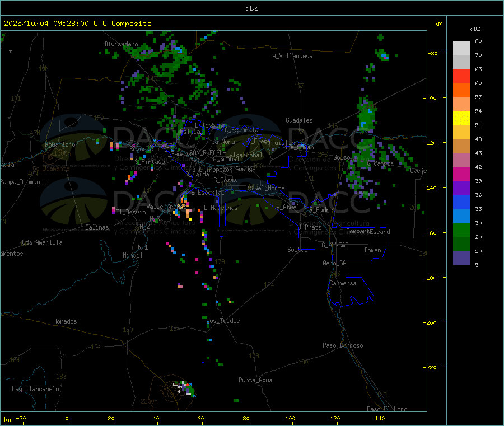Viewport: 504px width, 426px height.
Task: Select the CompartEscard label
Action: tap(368, 232)
